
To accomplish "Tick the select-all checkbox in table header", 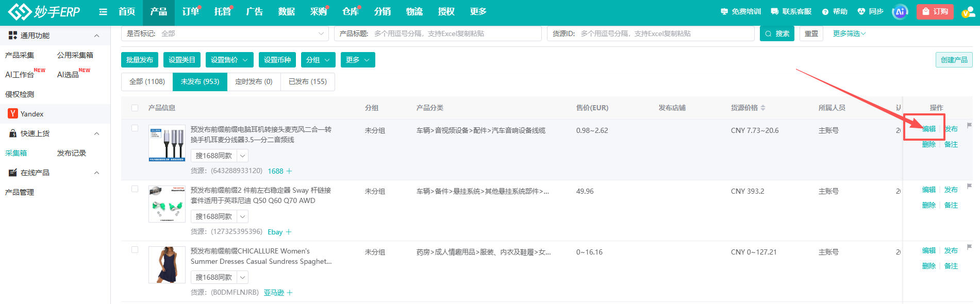I will click(x=135, y=108).
